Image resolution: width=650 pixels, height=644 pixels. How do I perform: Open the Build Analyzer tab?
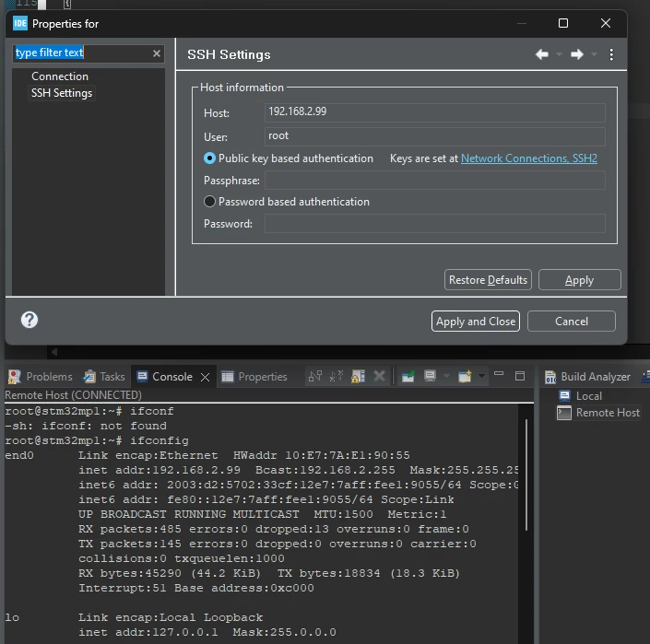[588, 377]
